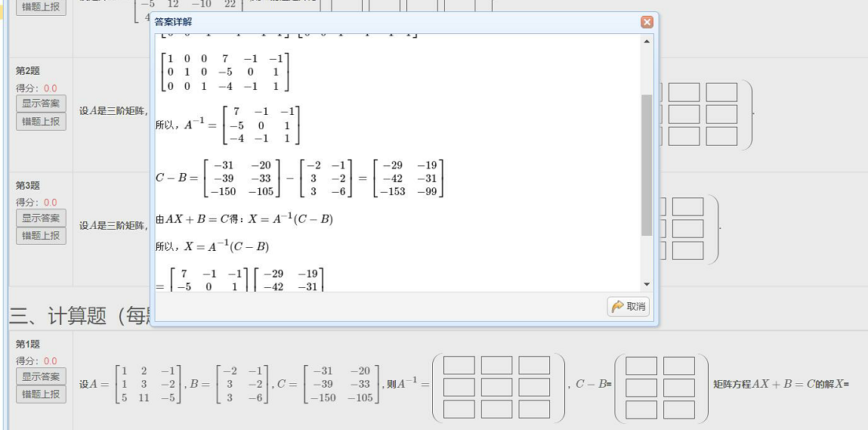
Task: Click the 矩阵方程AX+B=C的解X= text
Action: 781,384
